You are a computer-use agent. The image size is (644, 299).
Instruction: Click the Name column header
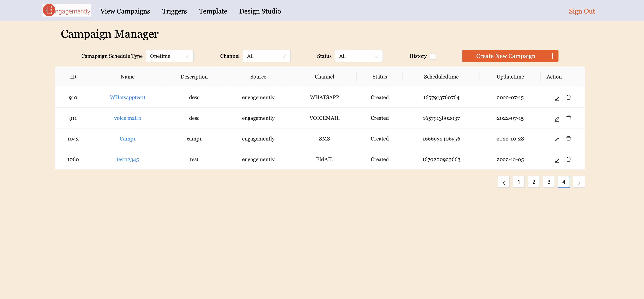click(x=127, y=77)
